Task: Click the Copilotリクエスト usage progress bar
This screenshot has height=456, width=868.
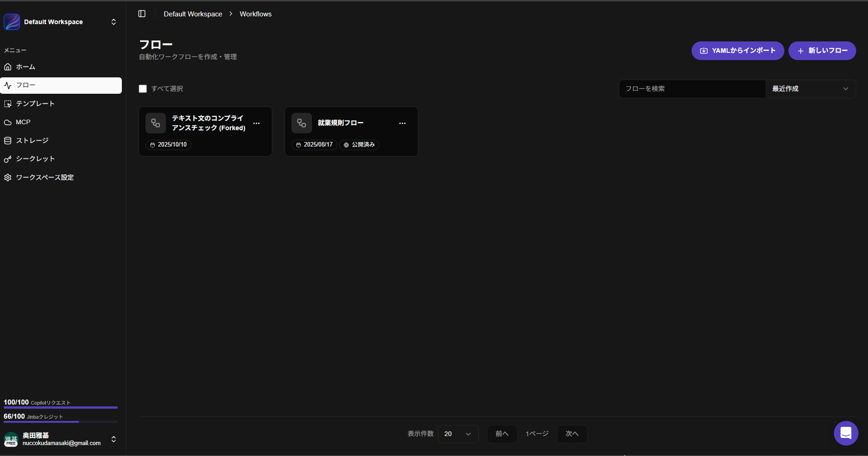Action: pos(60,408)
